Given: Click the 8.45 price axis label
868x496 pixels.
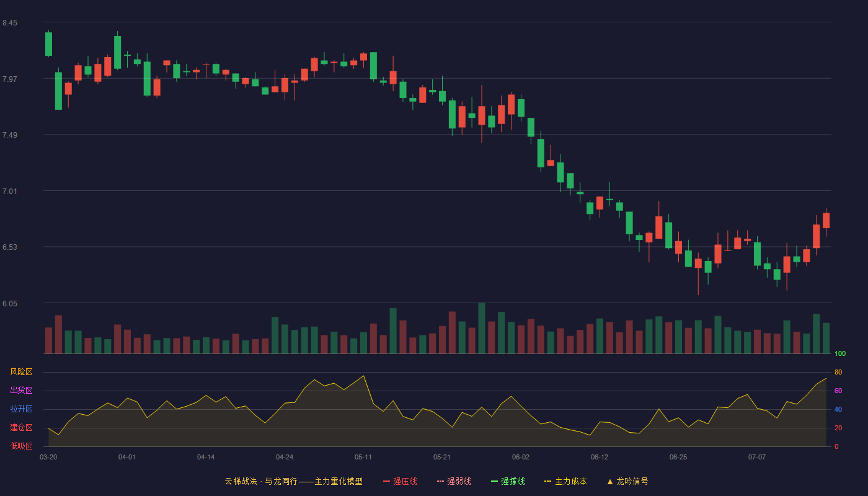Looking at the screenshot, I should pyautogui.click(x=10, y=23).
